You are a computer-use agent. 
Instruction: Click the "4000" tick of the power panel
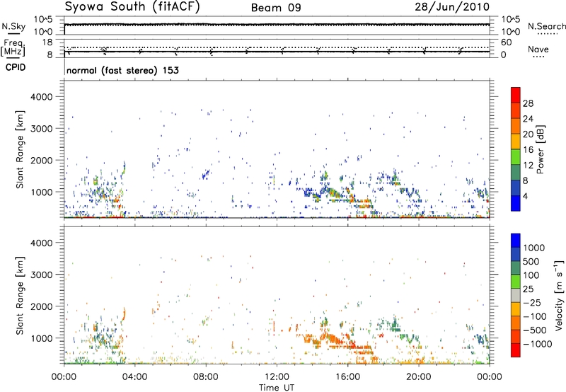tap(42, 97)
